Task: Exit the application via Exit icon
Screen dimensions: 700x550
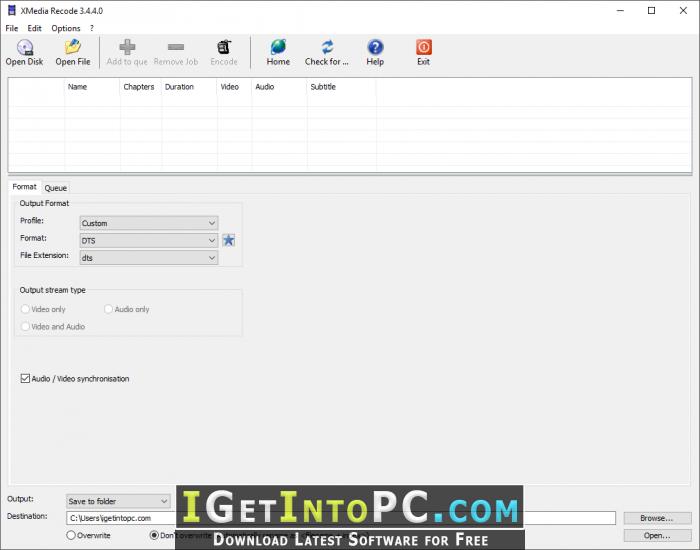Action: 424,47
